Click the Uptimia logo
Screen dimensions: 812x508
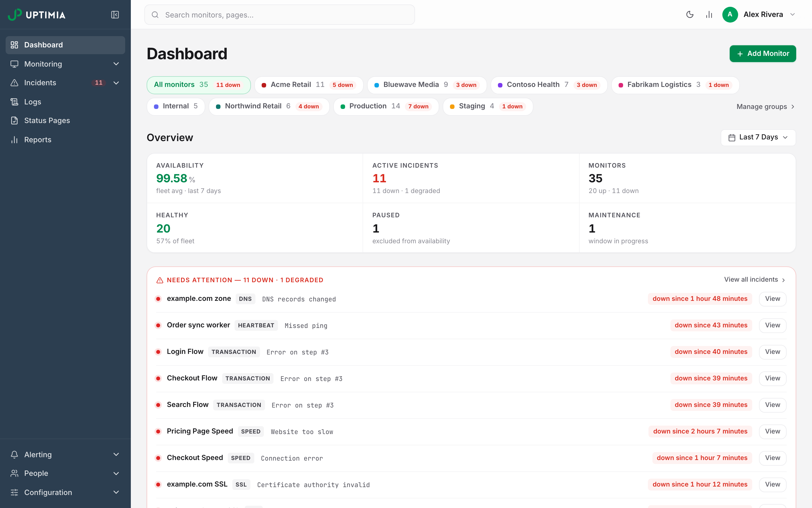37,15
